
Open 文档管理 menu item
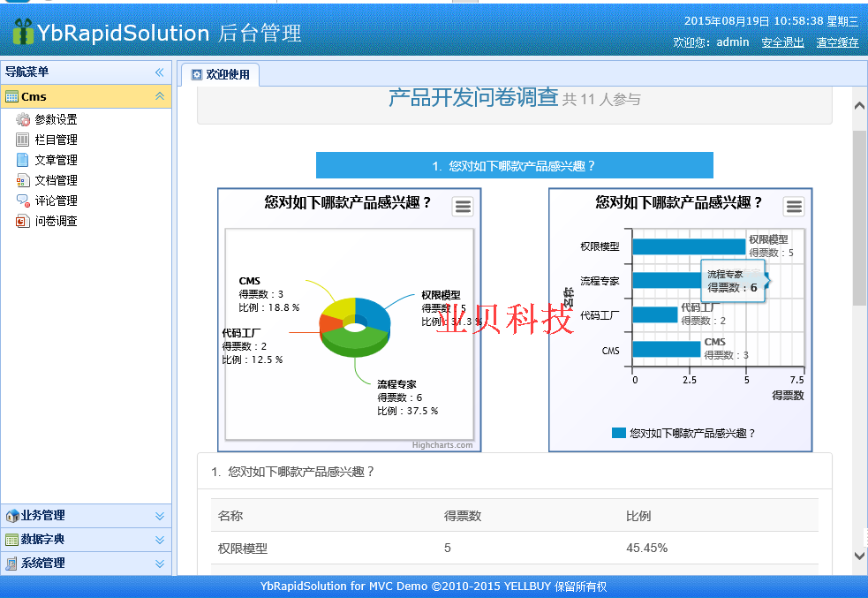(56, 180)
